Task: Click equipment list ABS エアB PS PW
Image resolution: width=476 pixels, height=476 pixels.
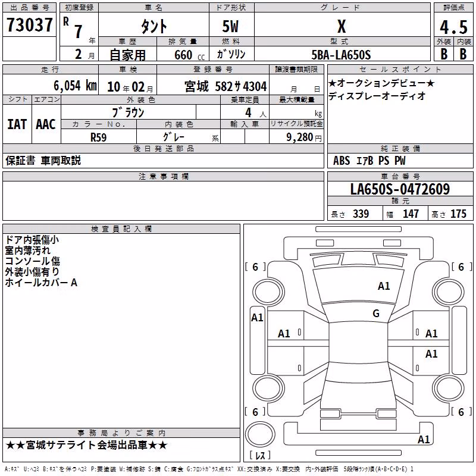Action: [x=369, y=161]
